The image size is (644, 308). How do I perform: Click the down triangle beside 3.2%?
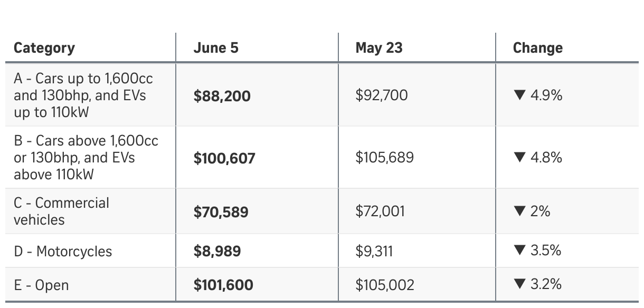click(x=519, y=285)
